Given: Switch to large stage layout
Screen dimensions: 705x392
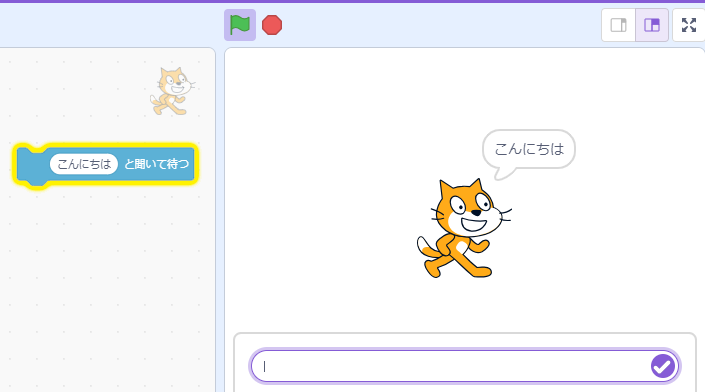Looking at the screenshot, I should tap(651, 25).
